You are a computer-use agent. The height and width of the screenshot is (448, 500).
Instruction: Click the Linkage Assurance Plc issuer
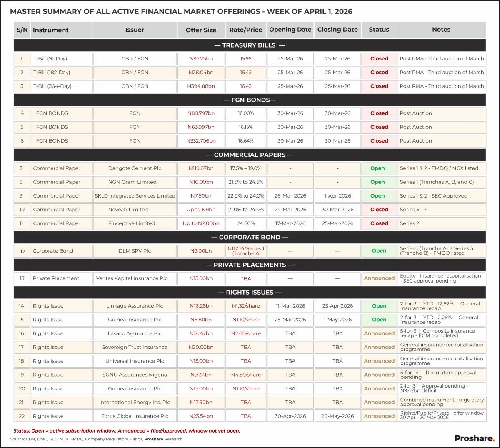click(135, 306)
